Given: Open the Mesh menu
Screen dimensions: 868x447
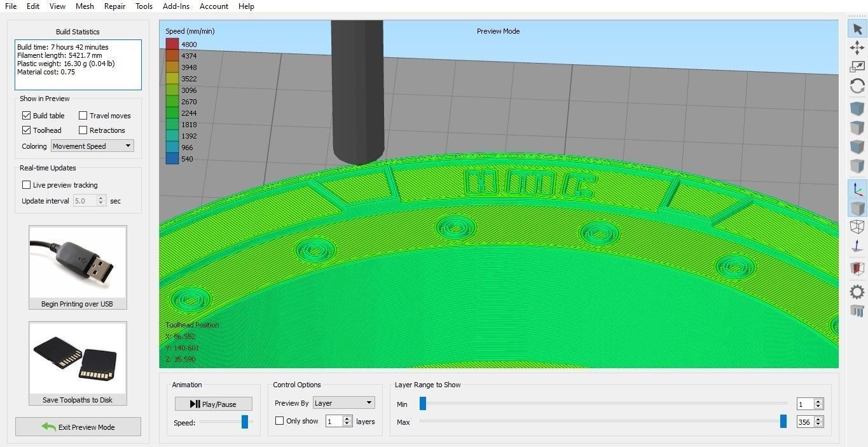Looking at the screenshot, I should click(x=85, y=6).
